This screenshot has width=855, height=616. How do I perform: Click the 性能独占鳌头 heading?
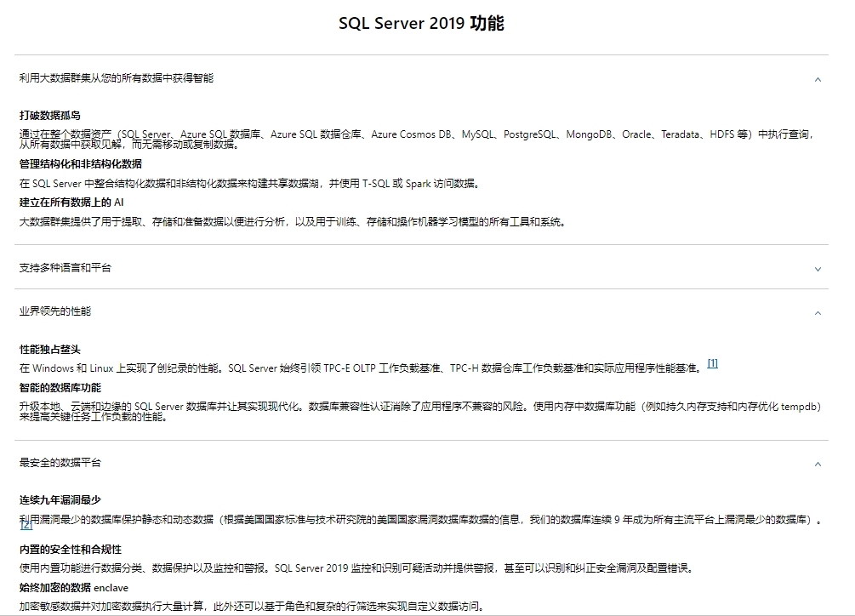[50, 350]
